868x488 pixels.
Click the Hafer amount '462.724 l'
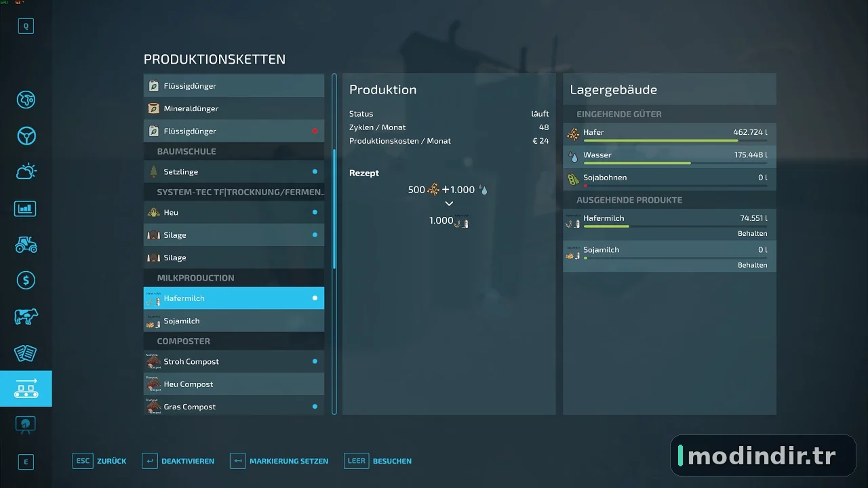(x=750, y=132)
